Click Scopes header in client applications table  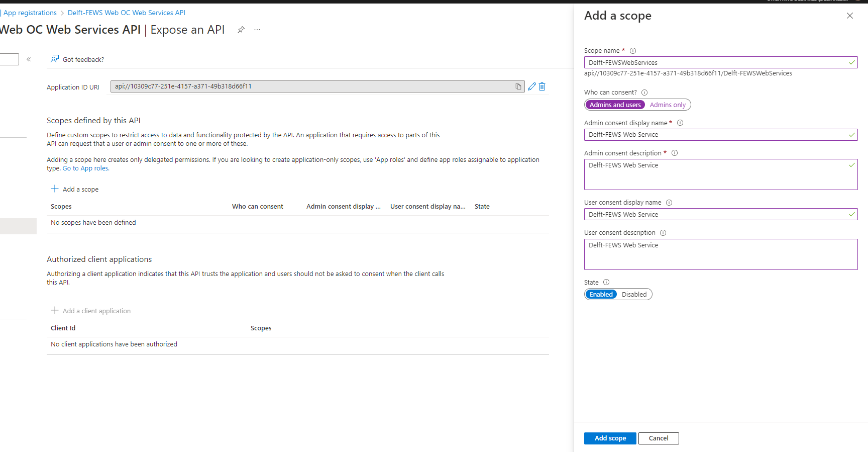[261, 328]
